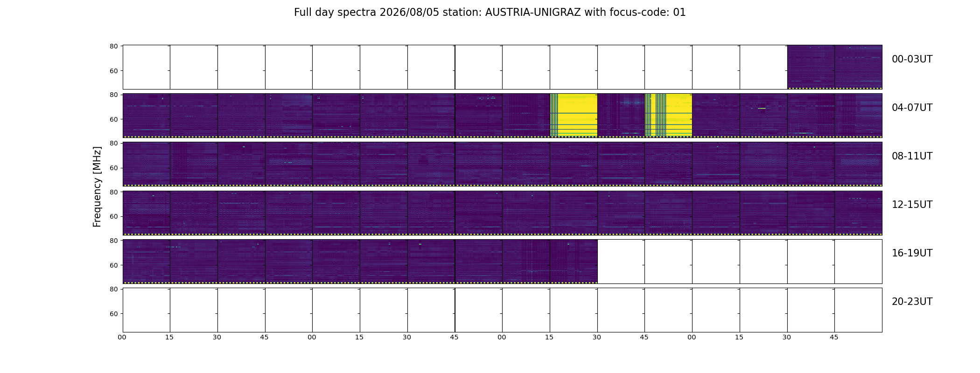Image resolution: width=980 pixels, height=373 pixels.
Task: Select the 16-19UT row label
Action: pyautogui.click(x=912, y=253)
